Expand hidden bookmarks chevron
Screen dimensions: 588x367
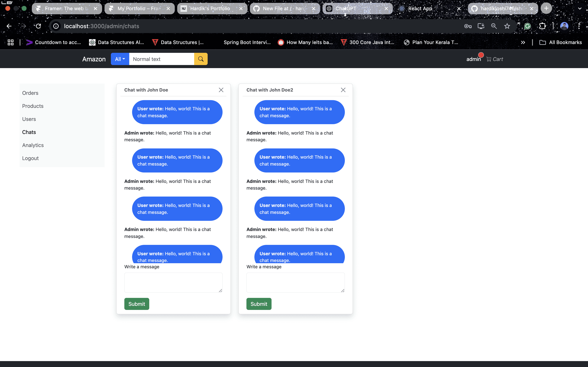523,42
